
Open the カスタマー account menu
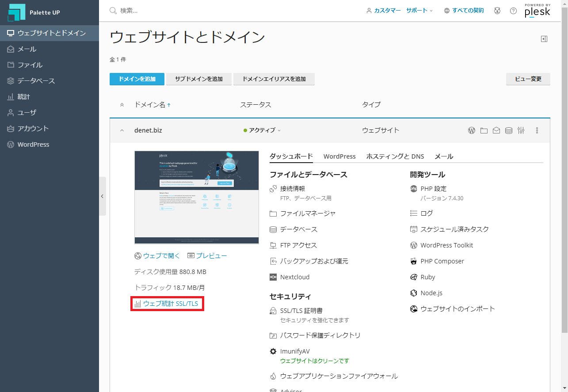pyautogui.click(x=384, y=11)
